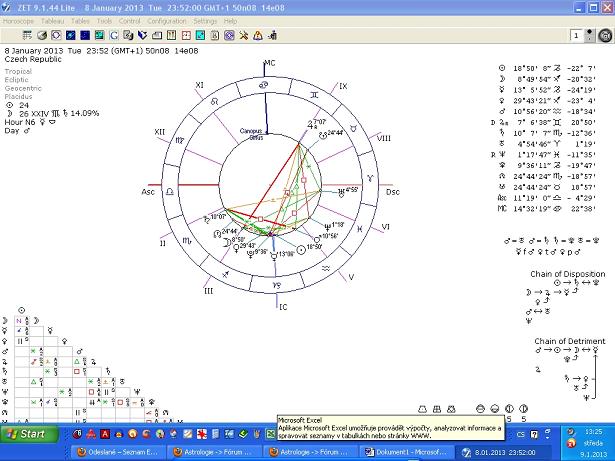The image size is (615, 461).
Task: Click the red A Acrobat quick launch icon
Action: [105, 434]
